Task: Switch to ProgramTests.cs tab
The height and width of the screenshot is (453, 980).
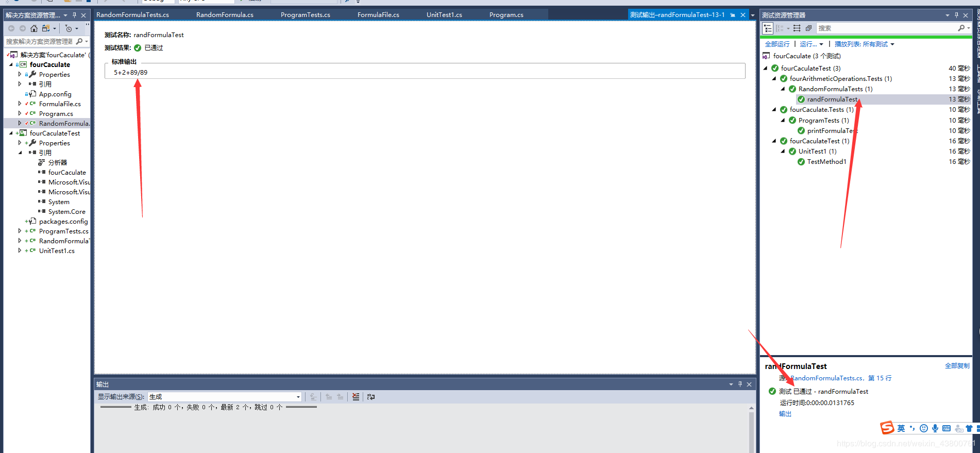Action: point(306,15)
